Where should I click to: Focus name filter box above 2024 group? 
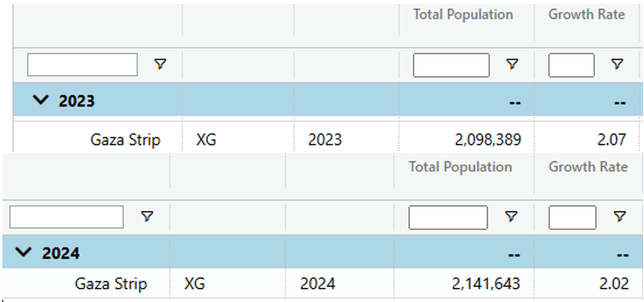[66, 217]
